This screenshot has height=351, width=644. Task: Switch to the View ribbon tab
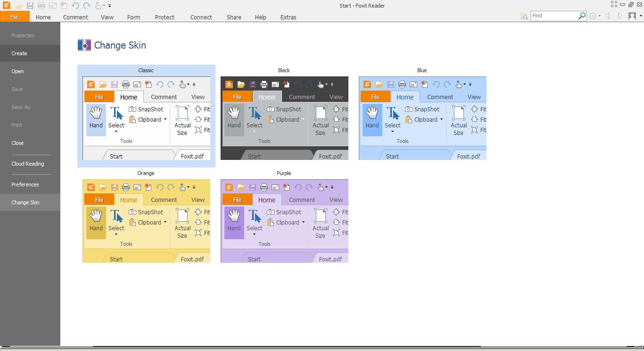click(107, 17)
